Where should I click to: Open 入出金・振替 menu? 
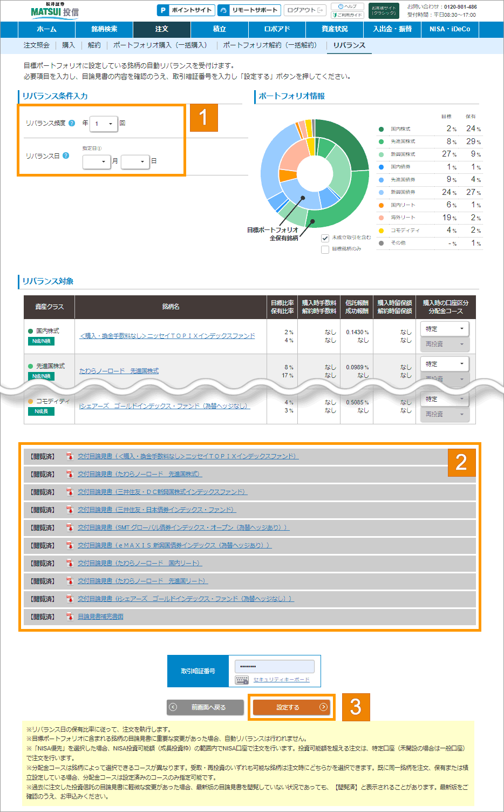click(392, 29)
